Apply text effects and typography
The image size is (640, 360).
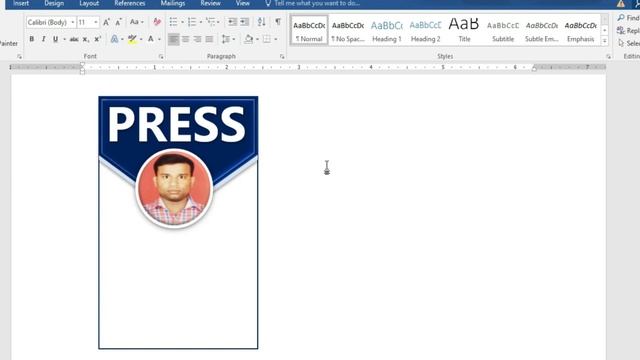(x=114, y=39)
